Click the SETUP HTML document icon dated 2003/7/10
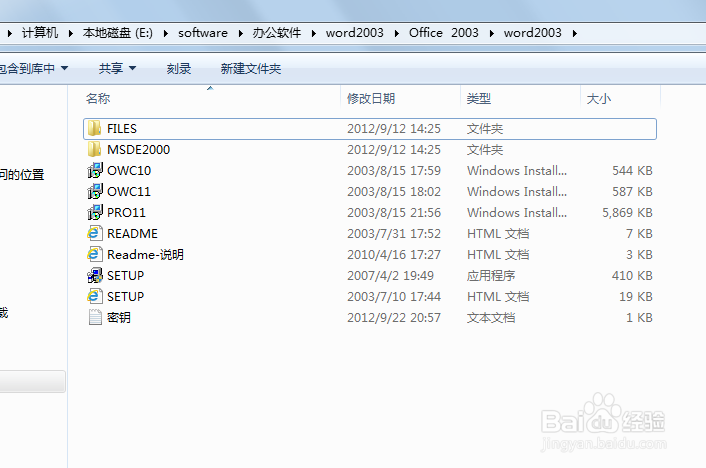Screen dimensions: 706x468 (x=95, y=296)
